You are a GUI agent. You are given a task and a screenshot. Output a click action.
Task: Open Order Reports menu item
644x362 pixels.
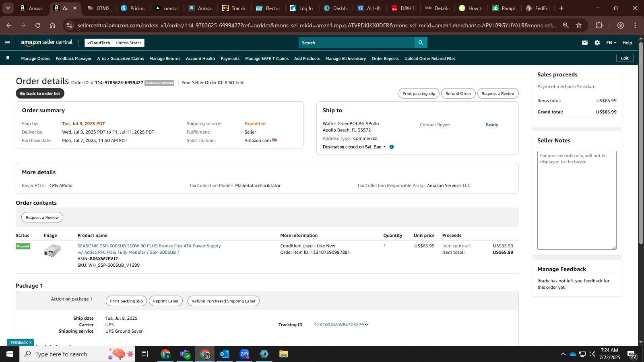point(385,59)
